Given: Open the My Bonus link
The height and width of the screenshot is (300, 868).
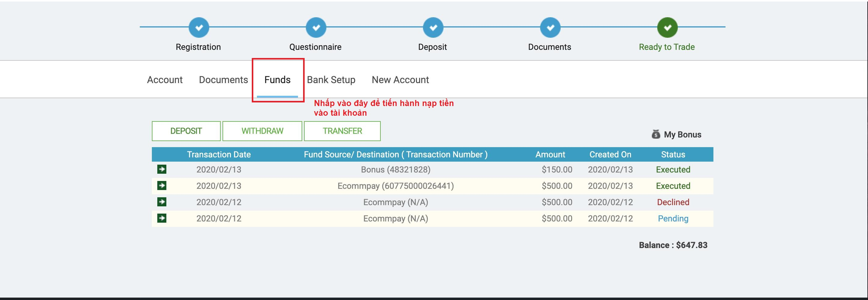Looking at the screenshot, I should pyautogui.click(x=682, y=134).
